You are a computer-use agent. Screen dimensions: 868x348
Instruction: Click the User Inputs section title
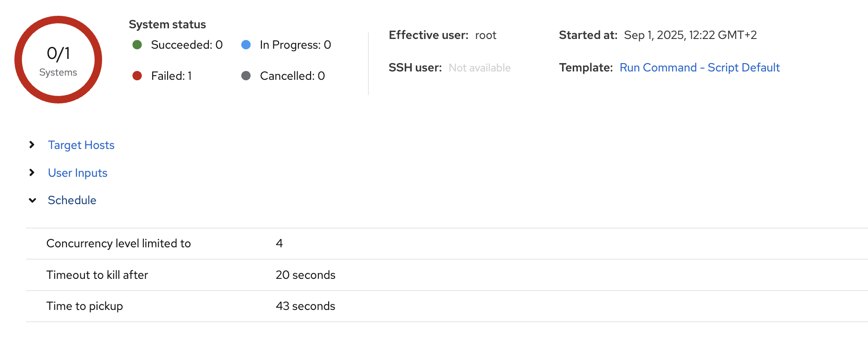pos(78,173)
